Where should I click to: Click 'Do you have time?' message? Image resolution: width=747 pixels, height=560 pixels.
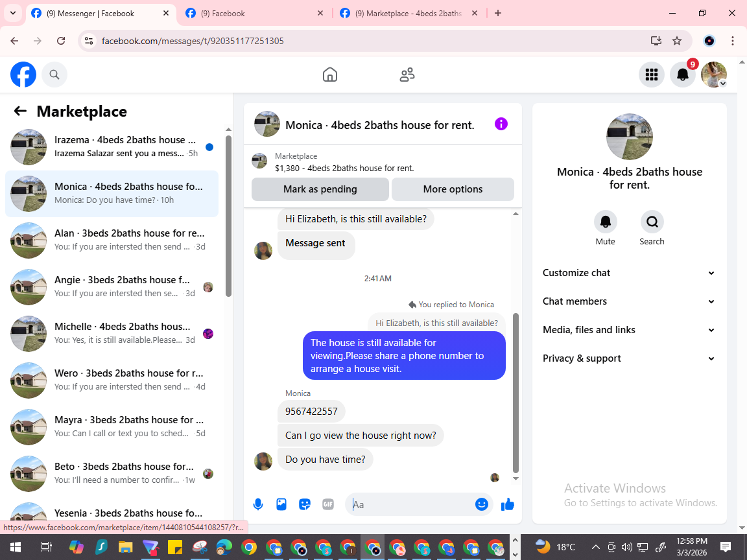[x=325, y=460]
